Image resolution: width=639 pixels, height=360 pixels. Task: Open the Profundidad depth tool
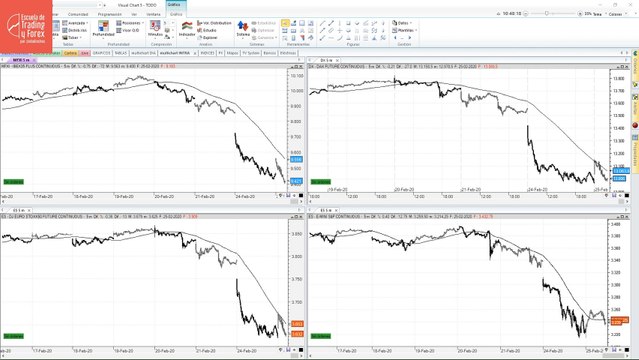pyautogui.click(x=104, y=29)
